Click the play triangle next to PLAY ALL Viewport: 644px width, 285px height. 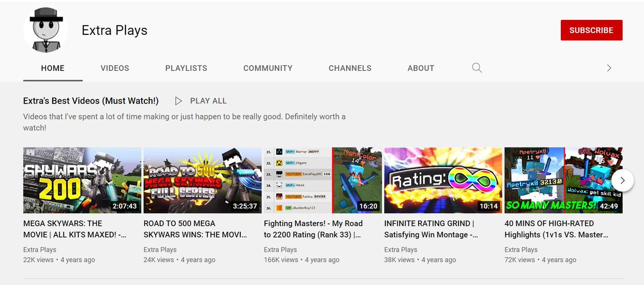[179, 101]
